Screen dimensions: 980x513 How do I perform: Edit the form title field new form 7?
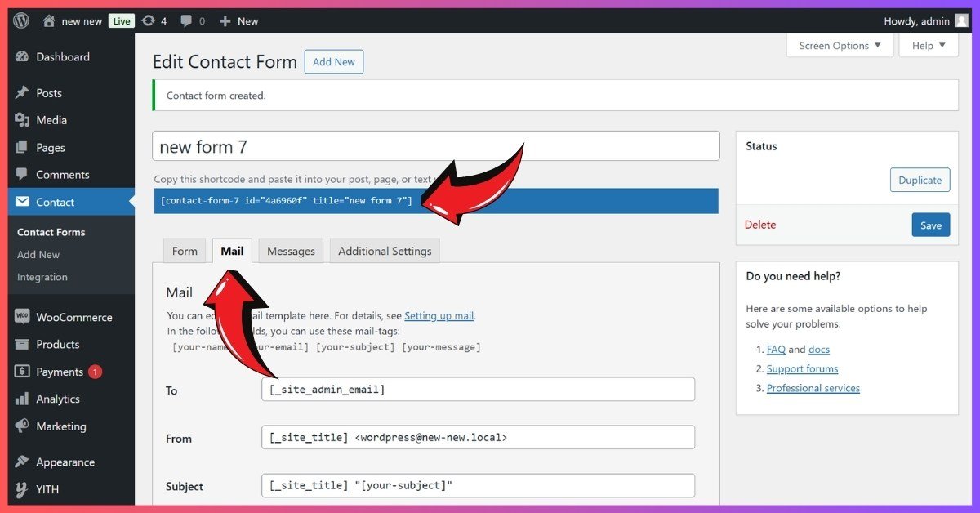436,146
